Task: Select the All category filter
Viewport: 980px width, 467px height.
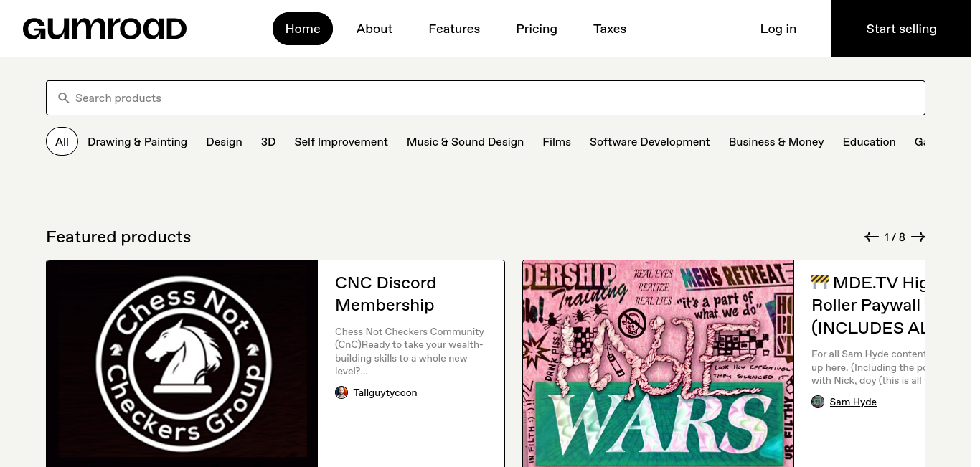Action: coord(62,142)
